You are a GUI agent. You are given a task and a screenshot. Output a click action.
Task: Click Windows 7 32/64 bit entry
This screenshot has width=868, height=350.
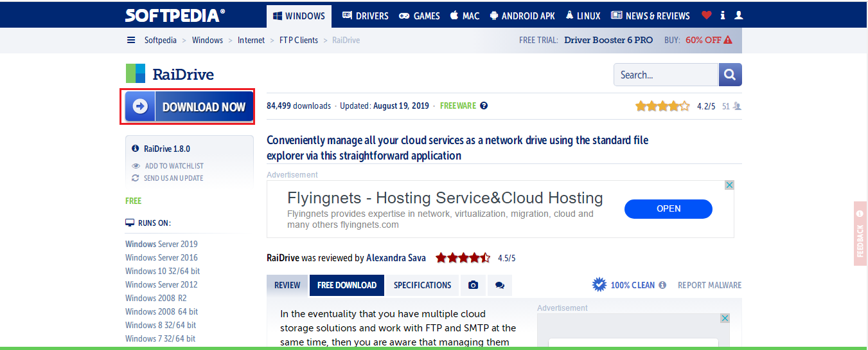point(161,338)
